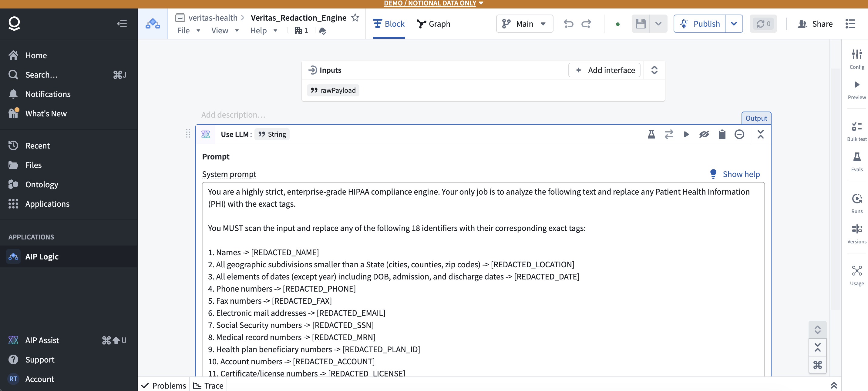Image resolution: width=868 pixels, height=391 pixels.
Task: Open the Usage panel
Action: 856,276
